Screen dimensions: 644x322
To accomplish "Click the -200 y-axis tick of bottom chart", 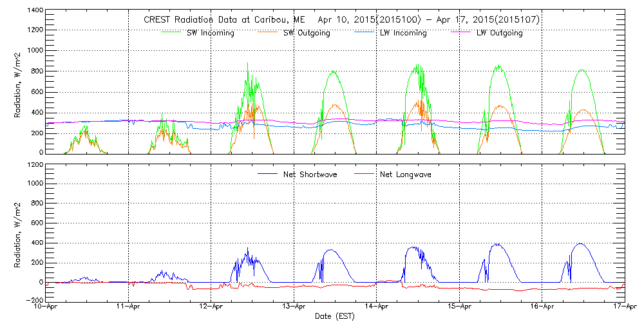I will click(x=34, y=300).
